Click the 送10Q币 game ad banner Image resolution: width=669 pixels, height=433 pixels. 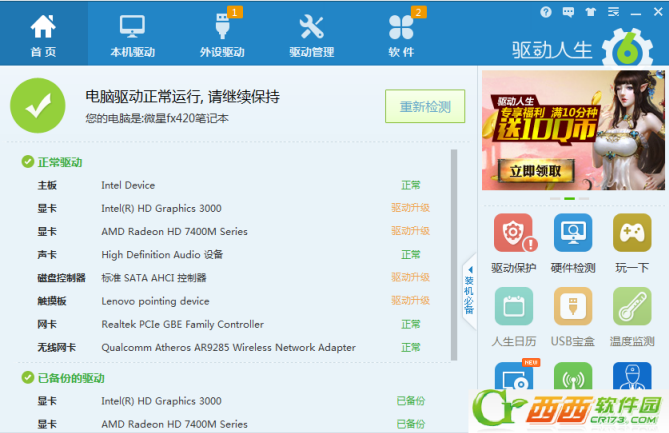pyautogui.click(x=573, y=130)
